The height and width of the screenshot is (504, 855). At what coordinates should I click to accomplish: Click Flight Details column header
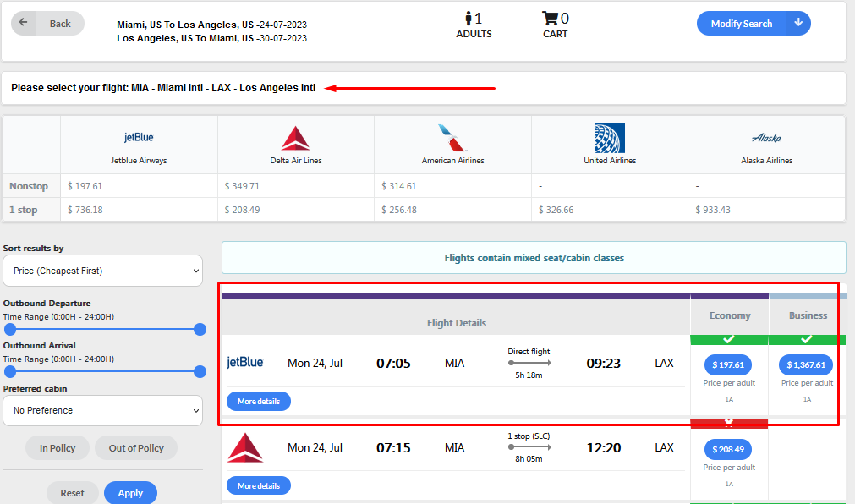tap(457, 323)
